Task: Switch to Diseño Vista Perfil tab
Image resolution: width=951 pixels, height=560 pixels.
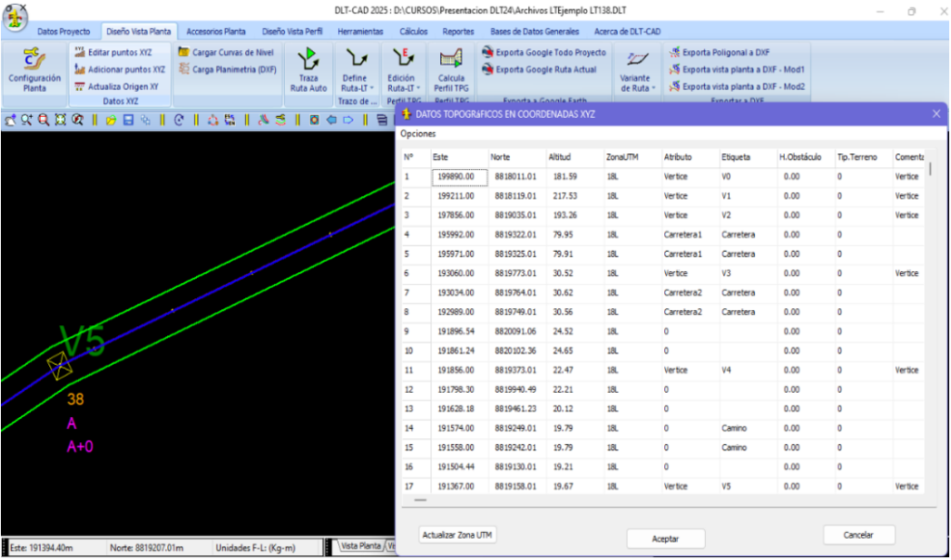Action: [x=293, y=32]
